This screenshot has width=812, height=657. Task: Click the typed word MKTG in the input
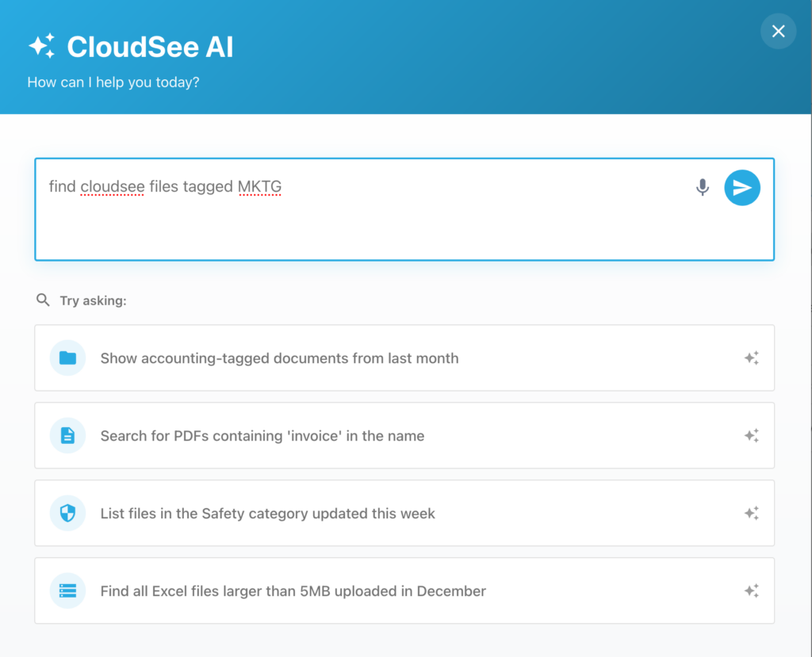(x=259, y=186)
